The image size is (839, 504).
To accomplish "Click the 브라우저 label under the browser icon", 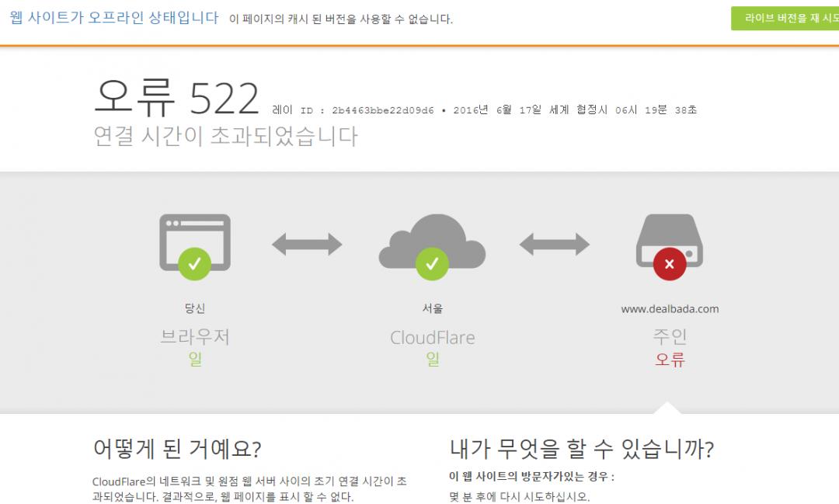I will 194,337.
